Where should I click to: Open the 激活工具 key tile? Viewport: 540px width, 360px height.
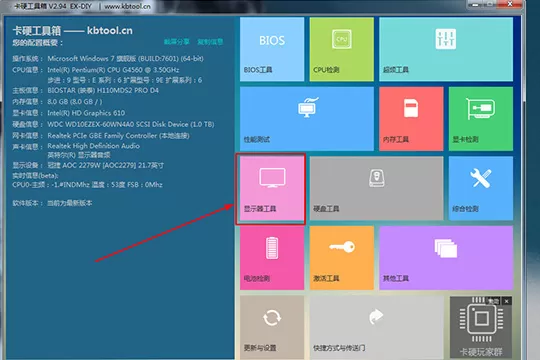(x=342, y=258)
